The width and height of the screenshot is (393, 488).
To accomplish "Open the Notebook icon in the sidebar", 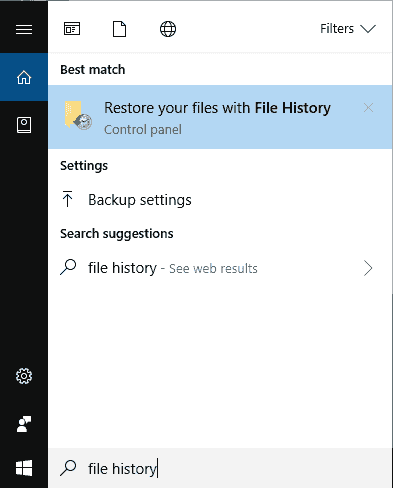I will (x=24, y=125).
